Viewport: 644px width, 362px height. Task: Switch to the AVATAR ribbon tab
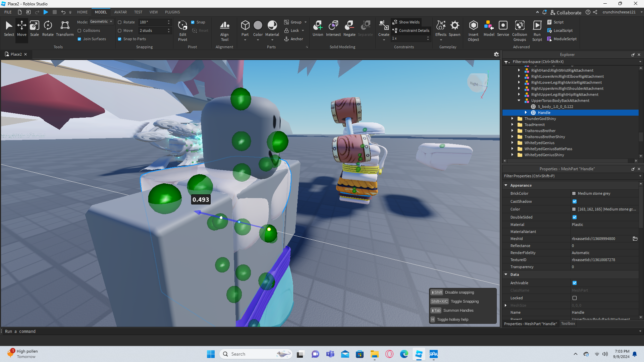click(x=120, y=12)
